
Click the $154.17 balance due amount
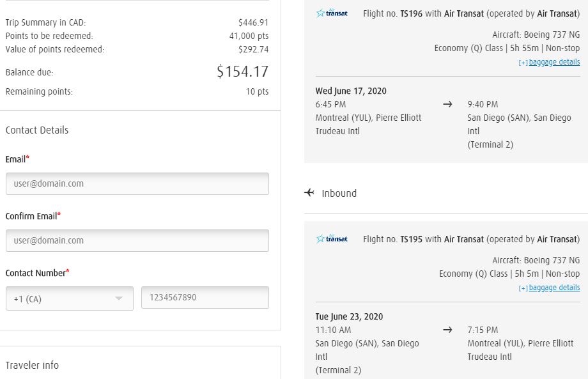(242, 72)
